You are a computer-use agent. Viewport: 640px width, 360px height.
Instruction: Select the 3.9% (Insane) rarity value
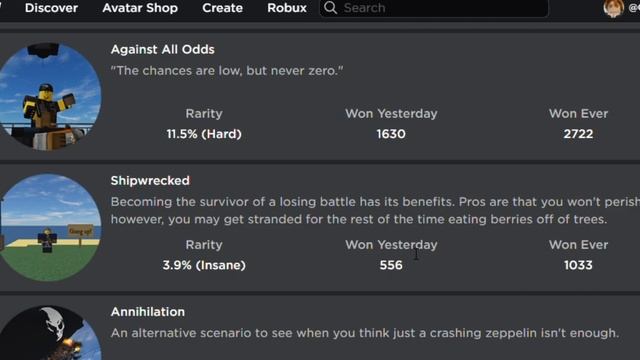click(204, 265)
